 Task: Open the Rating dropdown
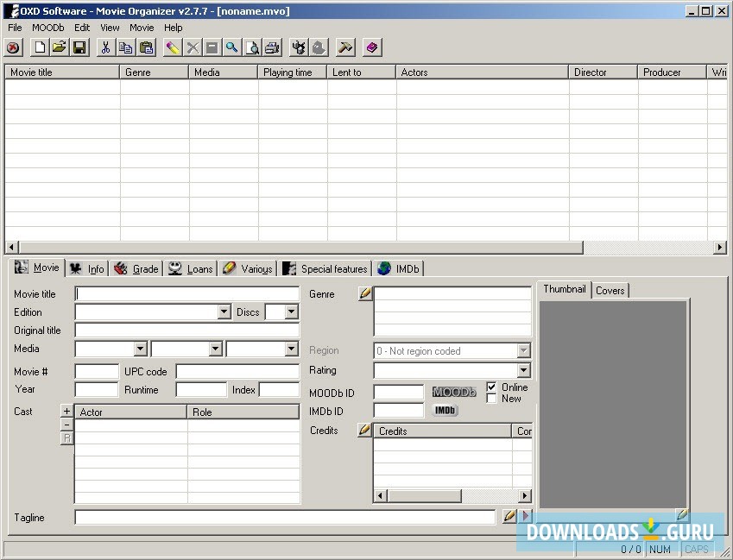[524, 369]
